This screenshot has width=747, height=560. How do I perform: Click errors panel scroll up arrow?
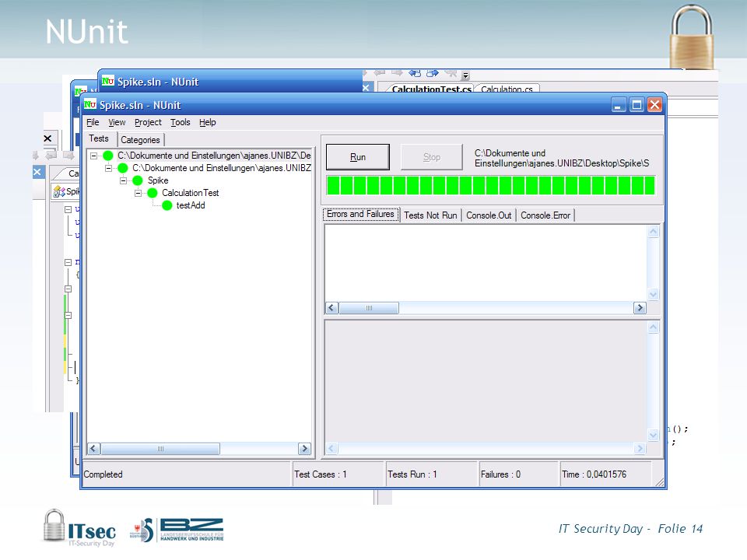coord(653,232)
